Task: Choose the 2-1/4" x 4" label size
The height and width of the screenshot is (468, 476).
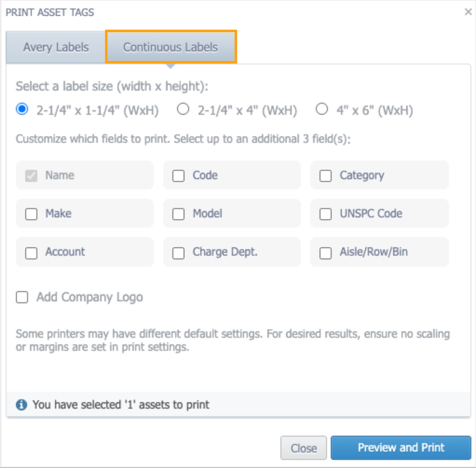Action: (183, 109)
